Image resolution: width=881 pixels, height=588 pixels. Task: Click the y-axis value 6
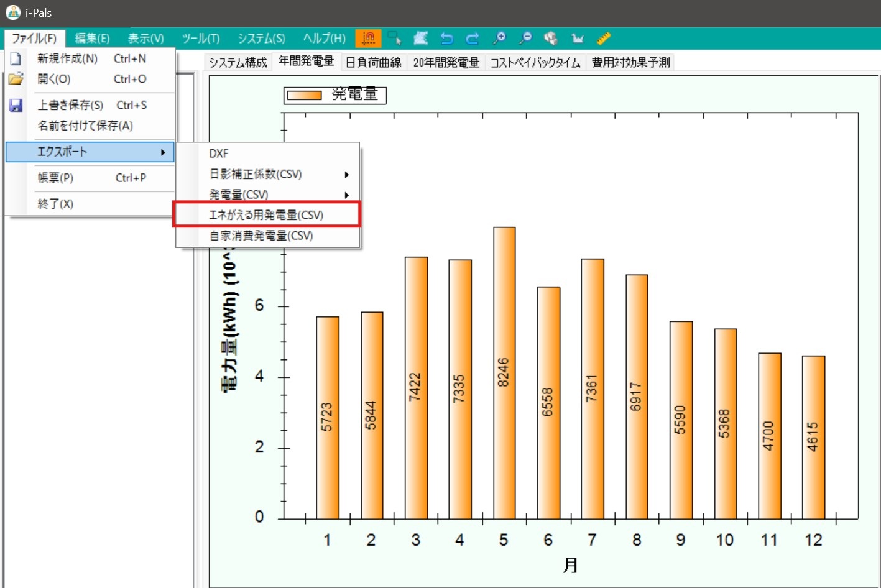coord(259,305)
